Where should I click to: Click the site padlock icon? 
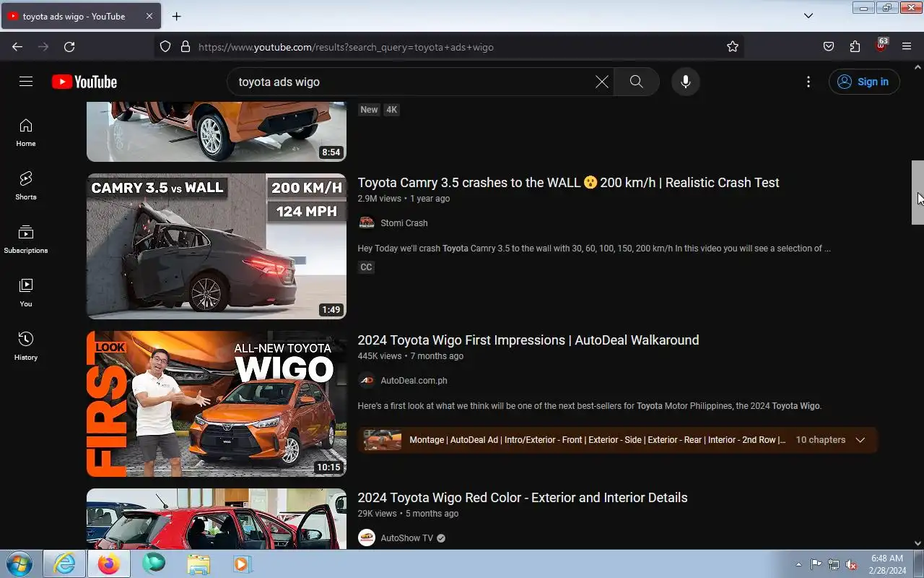pos(186,46)
